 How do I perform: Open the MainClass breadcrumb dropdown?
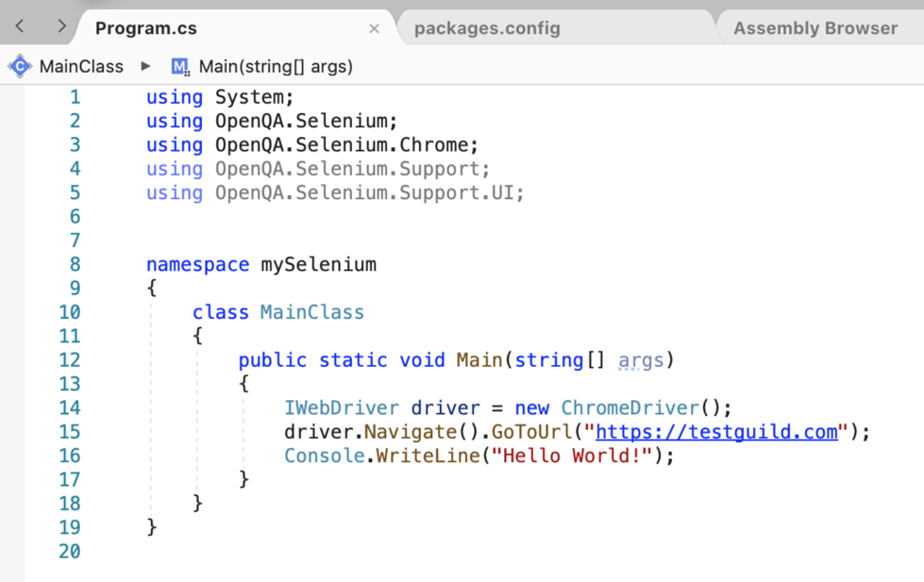click(81, 66)
